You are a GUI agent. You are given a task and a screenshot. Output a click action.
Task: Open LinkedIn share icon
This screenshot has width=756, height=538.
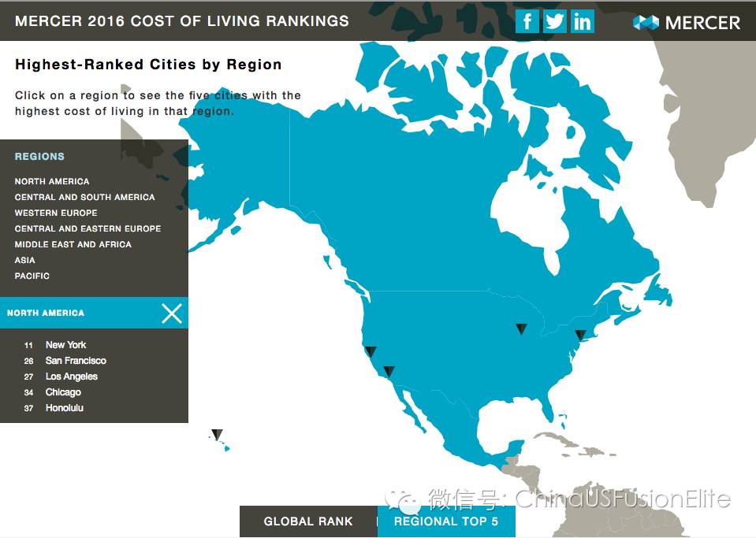coord(582,22)
